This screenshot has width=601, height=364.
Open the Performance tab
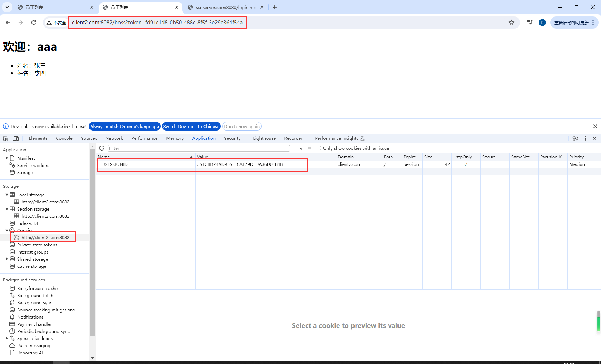(x=145, y=138)
